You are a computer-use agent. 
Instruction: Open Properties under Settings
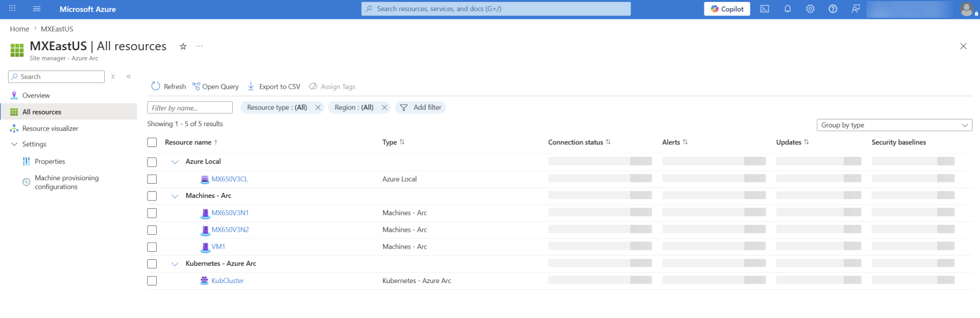[50, 162]
